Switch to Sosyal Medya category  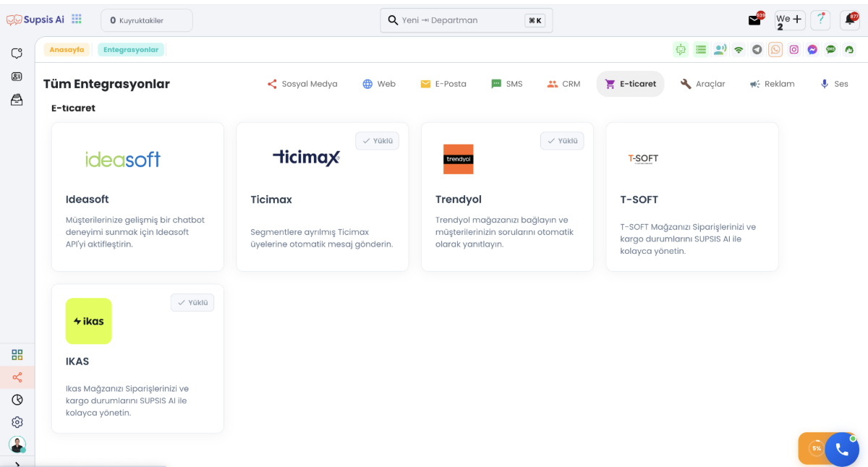point(302,84)
